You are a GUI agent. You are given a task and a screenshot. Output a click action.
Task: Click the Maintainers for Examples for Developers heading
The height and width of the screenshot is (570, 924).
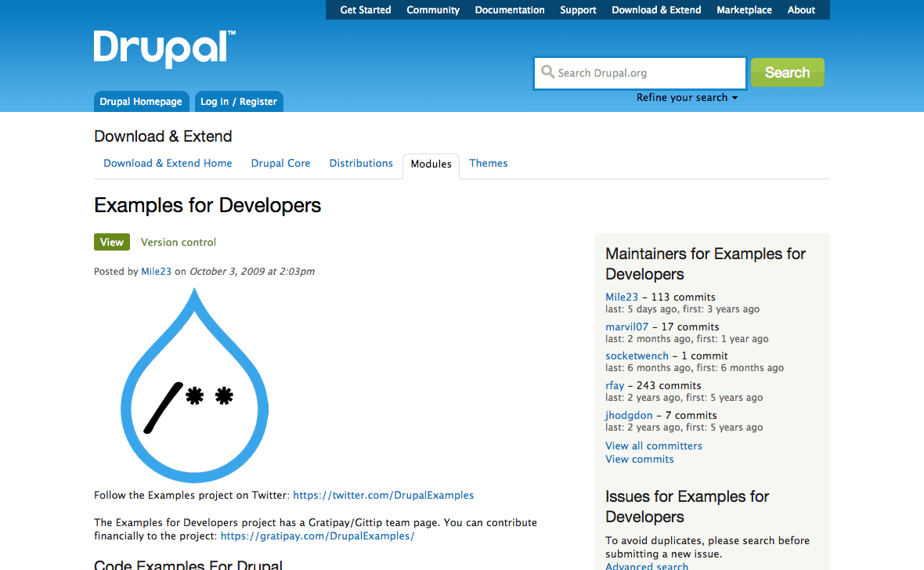click(706, 264)
